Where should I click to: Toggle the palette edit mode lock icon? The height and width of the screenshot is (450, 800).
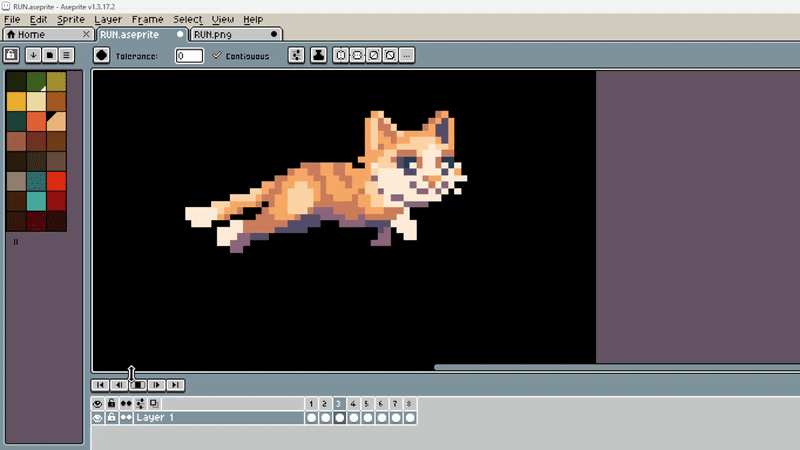pyautogui.click(x=11, y=55)
